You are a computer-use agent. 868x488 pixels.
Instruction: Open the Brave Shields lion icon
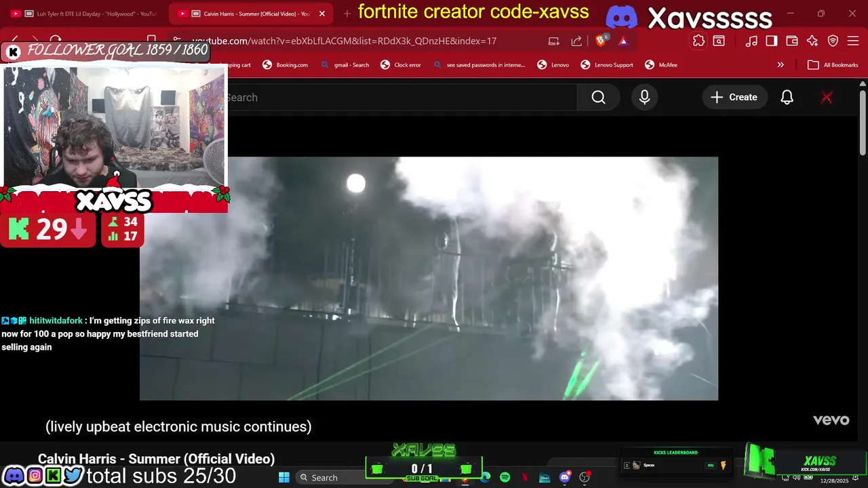(x=601, y=41)
